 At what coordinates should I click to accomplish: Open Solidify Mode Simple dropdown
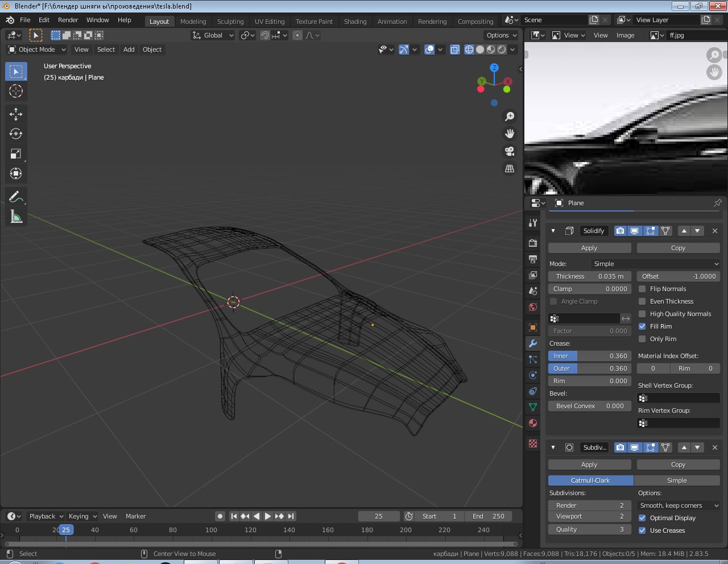pyautogui.click(x=655, y=264)
